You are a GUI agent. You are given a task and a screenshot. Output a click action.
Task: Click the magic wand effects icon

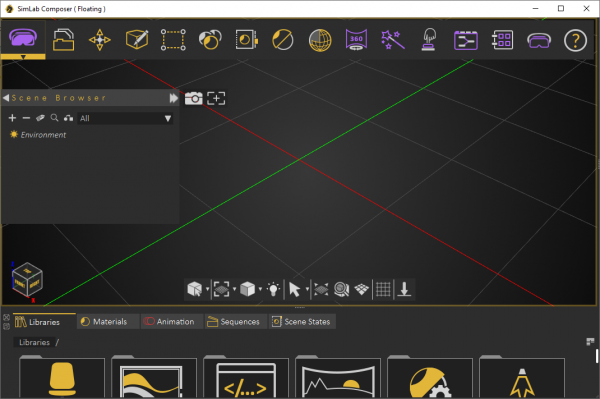[x=393, y=40]
